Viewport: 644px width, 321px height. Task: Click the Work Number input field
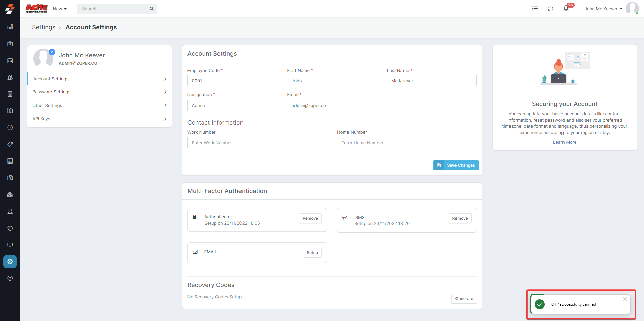[x=257, y=143]
